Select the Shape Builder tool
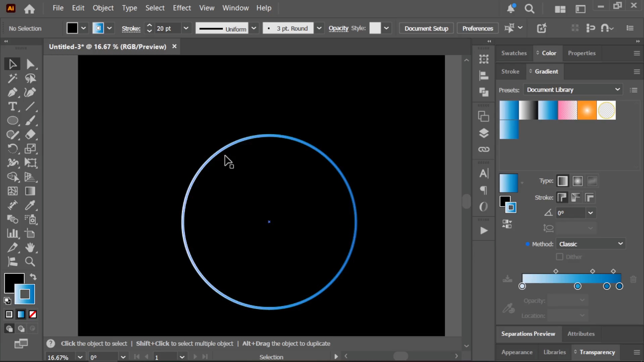 click(12, 177)
